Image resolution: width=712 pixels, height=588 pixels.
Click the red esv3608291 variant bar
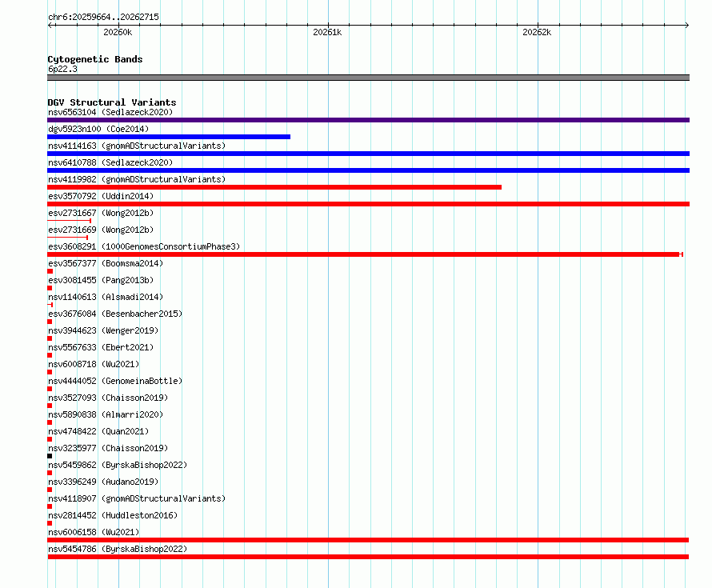[365, 254]
